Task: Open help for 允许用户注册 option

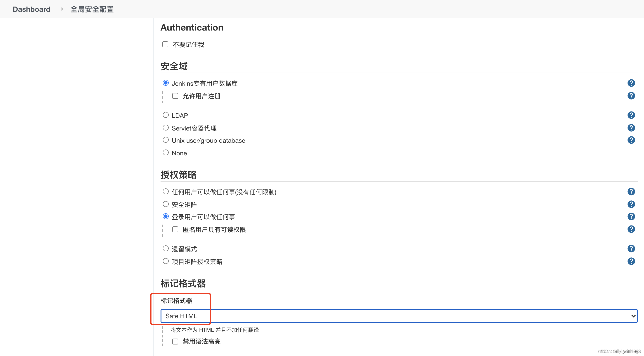Action: (631, 96)
